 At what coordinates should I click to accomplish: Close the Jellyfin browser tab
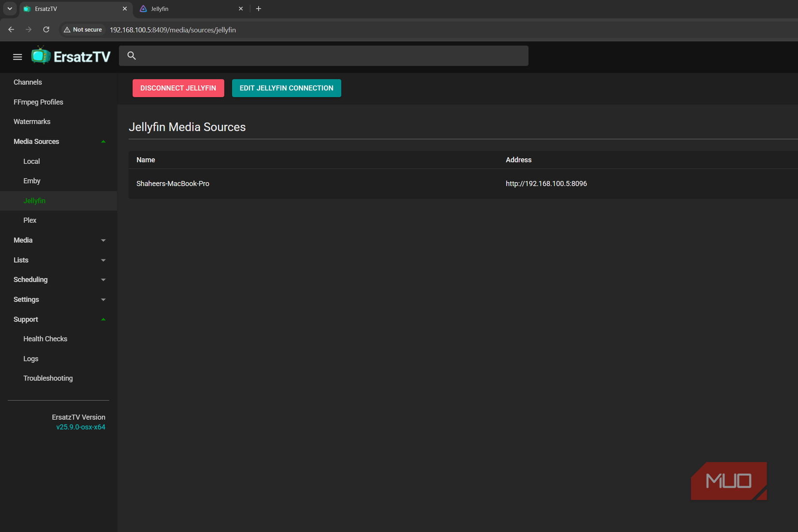point(241,9)
